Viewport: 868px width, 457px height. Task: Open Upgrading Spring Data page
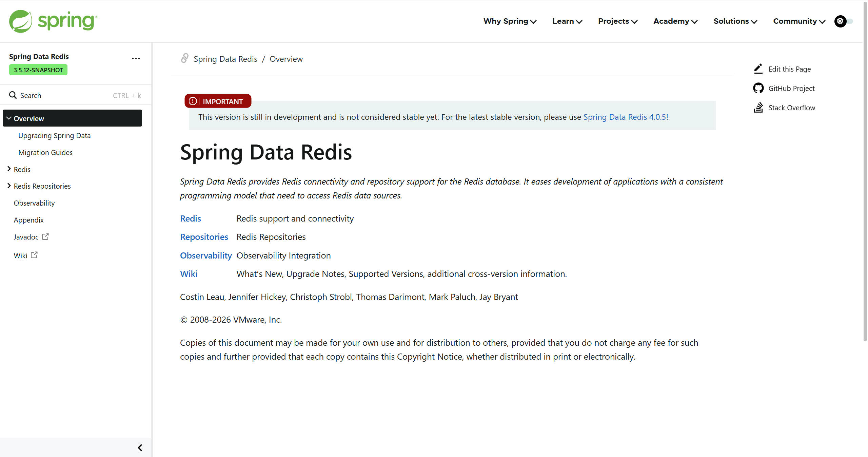coord(54,135)
